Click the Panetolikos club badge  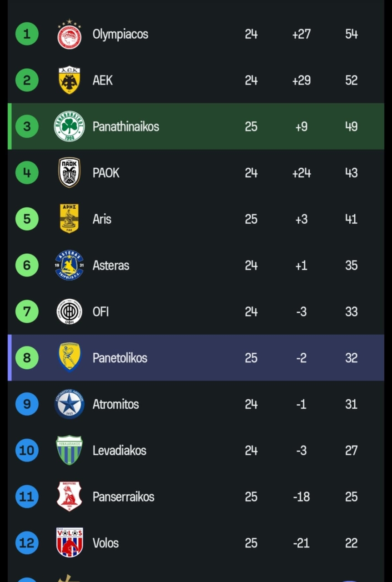pos(69,357)
